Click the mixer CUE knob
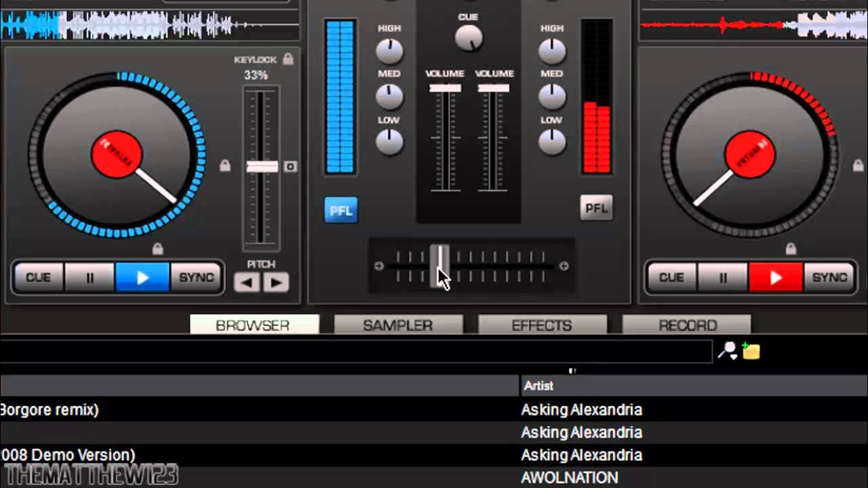The image size is (868, 488). pyautogui.click(x=469, y=39)
